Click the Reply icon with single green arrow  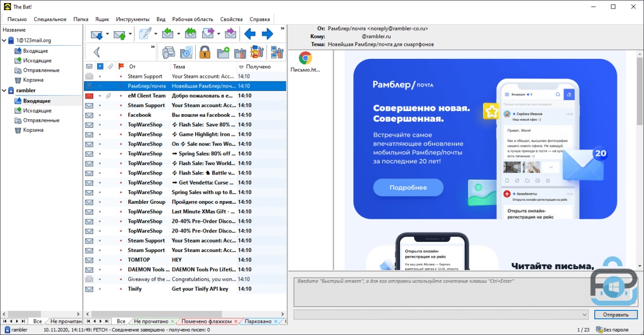(168, 34)
